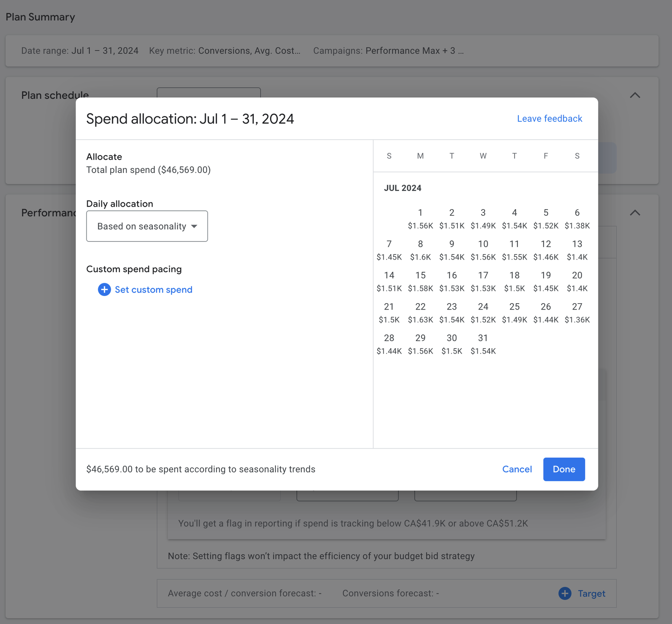This screenshot has width=672, height=624.
Task: Click July 15 calendar day
Action: tap(420, 281)
